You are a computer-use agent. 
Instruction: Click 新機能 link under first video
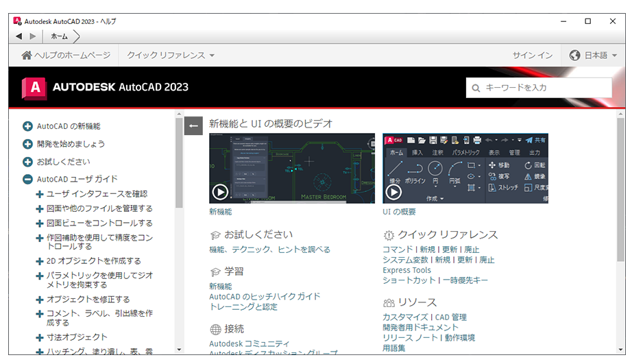[221, 212]
